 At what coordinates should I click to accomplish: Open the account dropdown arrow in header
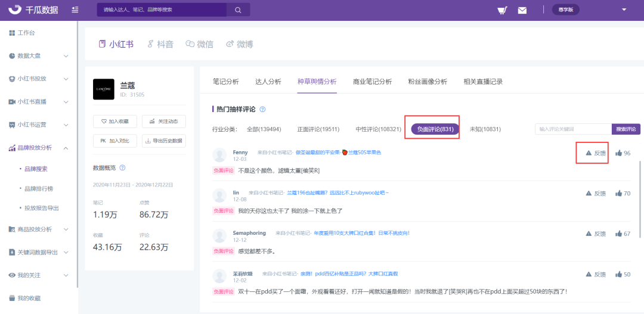tap(624, 10)
